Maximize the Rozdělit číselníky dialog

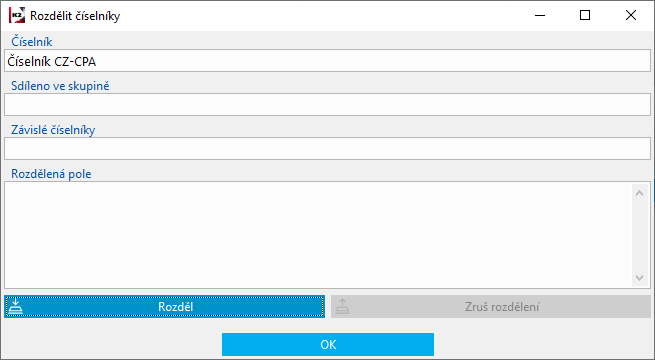pos(585,15)
